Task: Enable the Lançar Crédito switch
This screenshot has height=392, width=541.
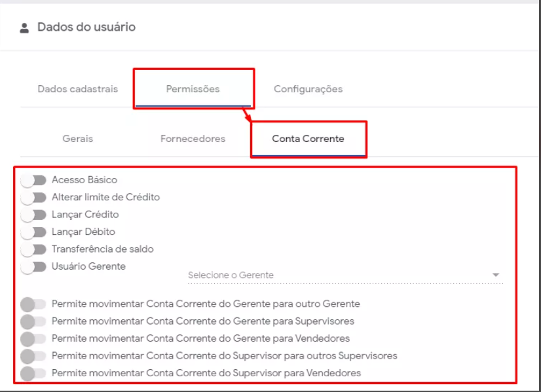Action: click(33, 215)
